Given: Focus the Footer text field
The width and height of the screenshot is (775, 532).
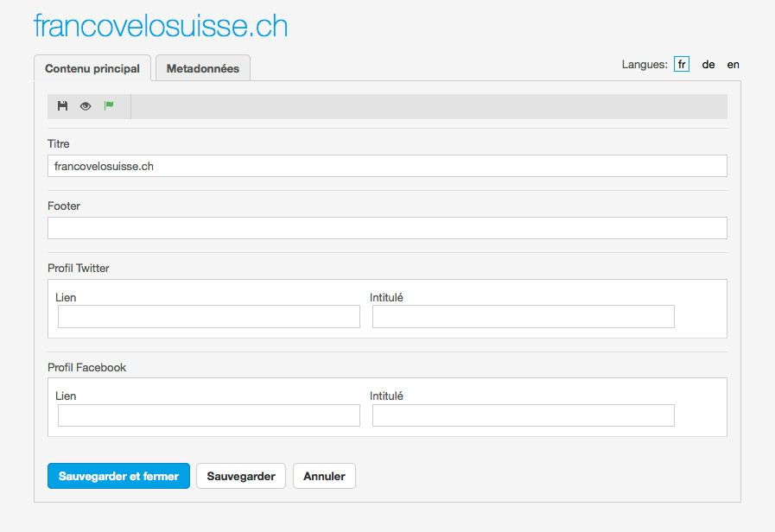Looking at the screenshot, I should [x=387, y=228].
